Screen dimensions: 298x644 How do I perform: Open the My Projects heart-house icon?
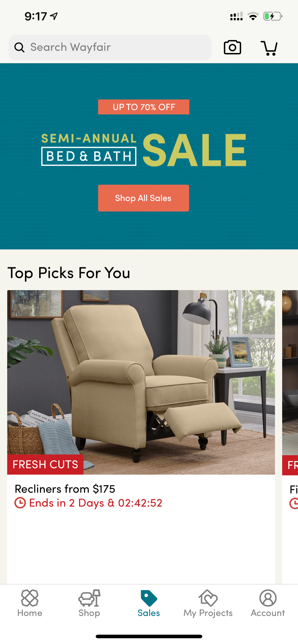tap(208, 598)
